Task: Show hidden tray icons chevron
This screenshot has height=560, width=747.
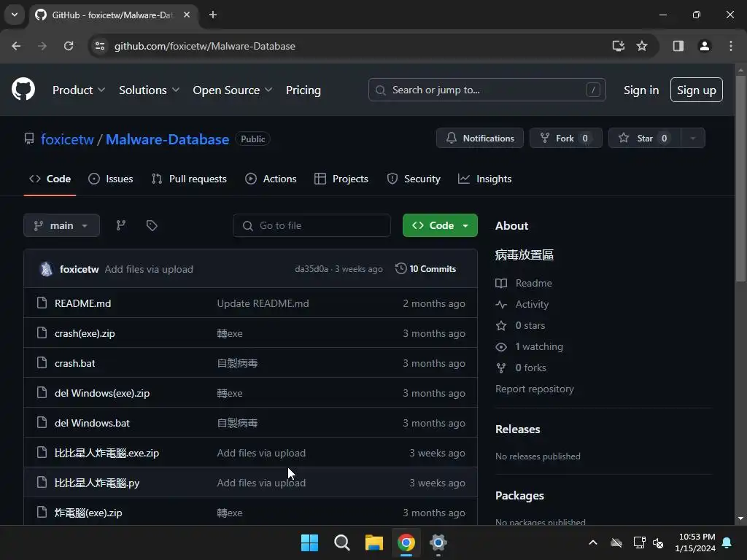Action: pyautogui.click(x=593, y=542)
